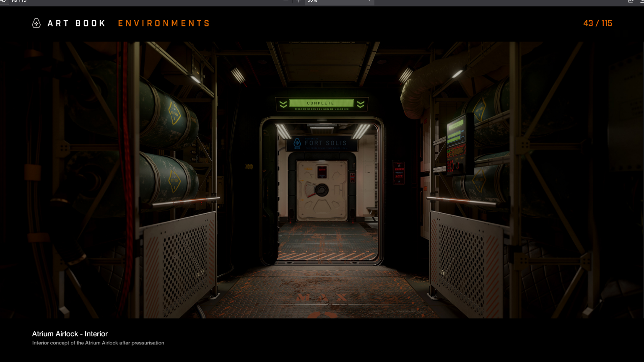
Task: Click the "ART BOOK" header title
Action: [76, 23]
